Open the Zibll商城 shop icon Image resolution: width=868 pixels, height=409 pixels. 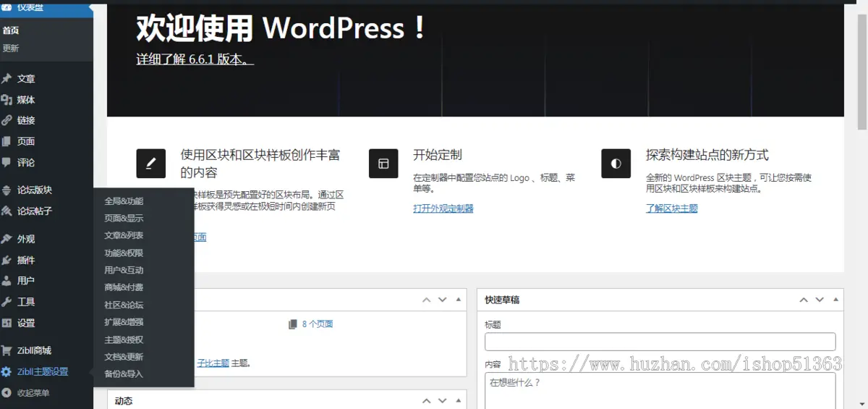pos(7,350)
